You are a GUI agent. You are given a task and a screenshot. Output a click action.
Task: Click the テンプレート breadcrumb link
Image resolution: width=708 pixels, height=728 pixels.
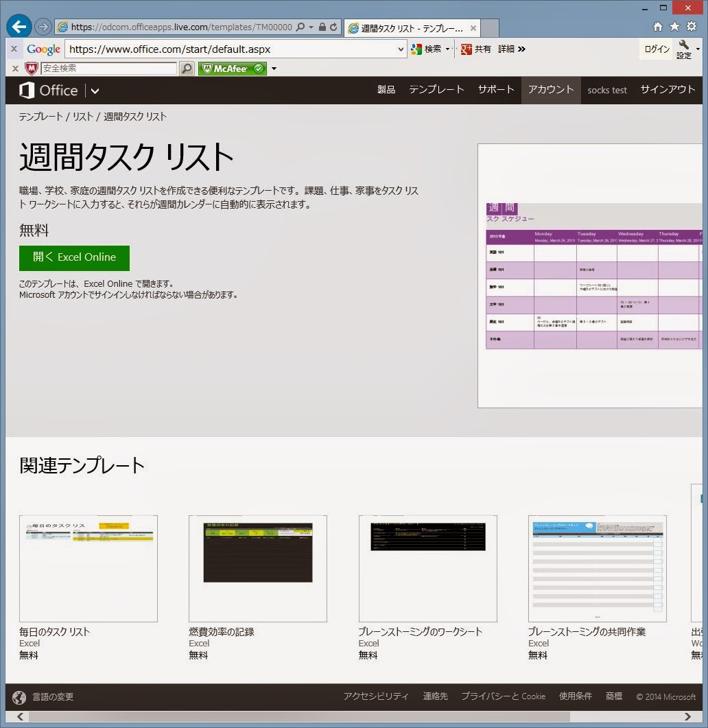point(41,117)
